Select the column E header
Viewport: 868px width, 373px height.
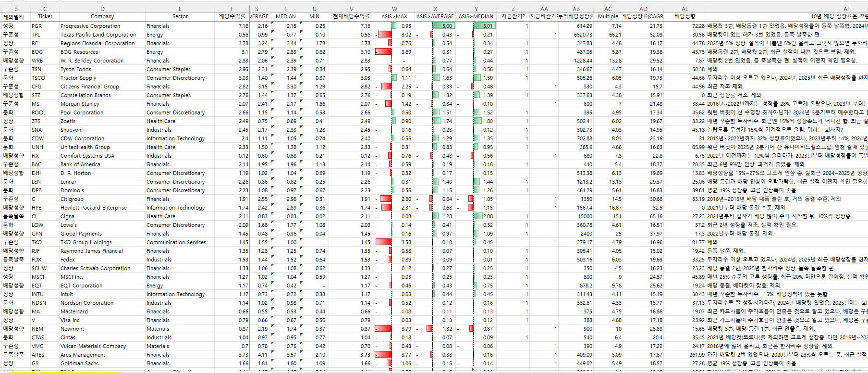click(180, 9)
